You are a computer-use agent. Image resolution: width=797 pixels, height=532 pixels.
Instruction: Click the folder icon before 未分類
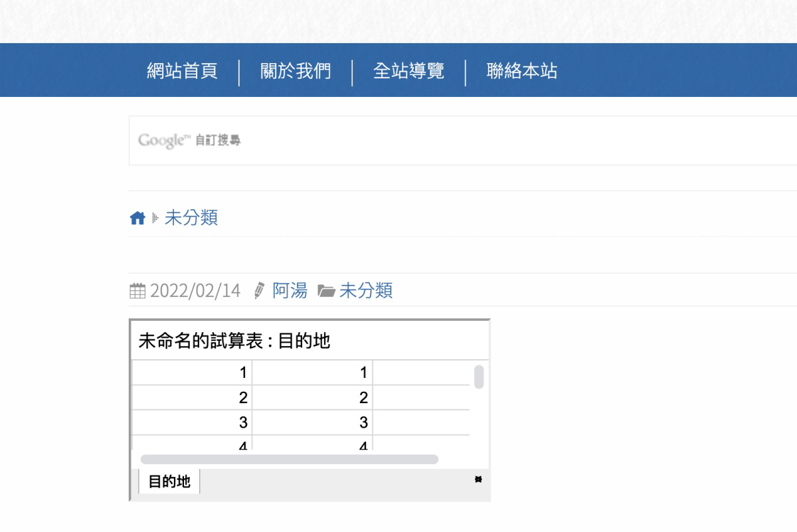coord(326,290)
